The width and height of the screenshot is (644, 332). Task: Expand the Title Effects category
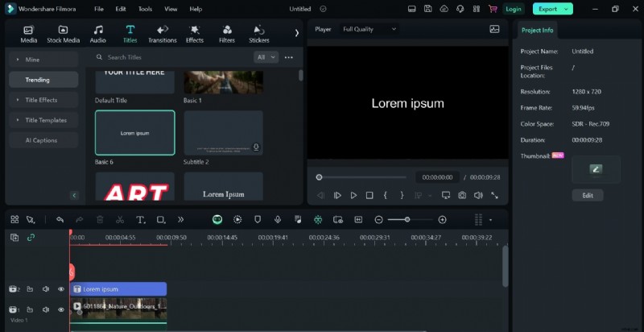click(43, 100)
